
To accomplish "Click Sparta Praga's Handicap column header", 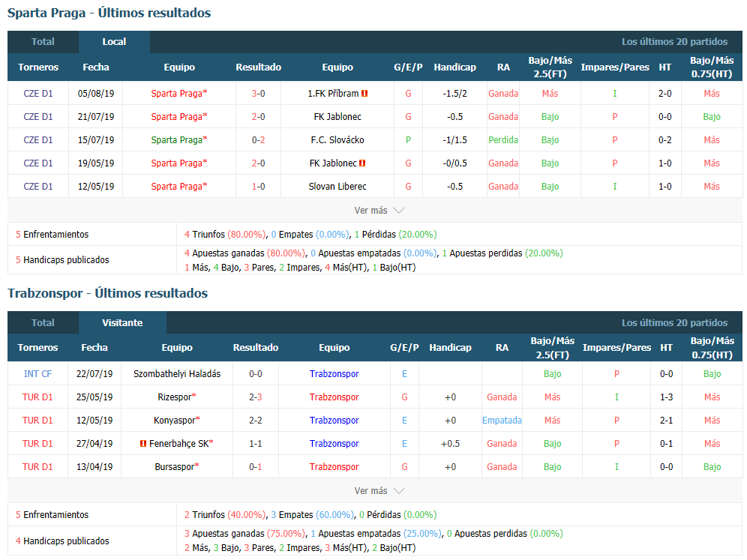I will tap(454, 67).
